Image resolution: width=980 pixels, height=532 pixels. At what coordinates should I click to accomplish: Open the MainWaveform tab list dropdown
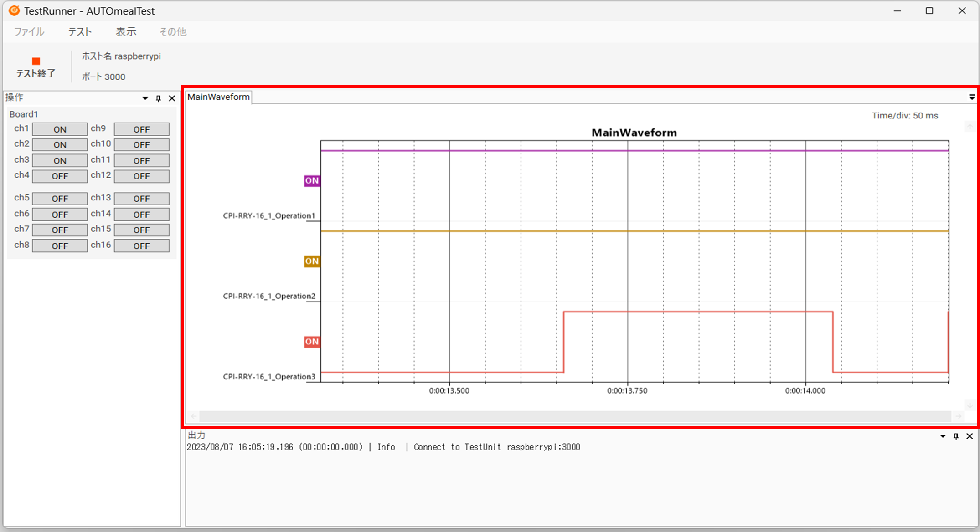point(972,97)
